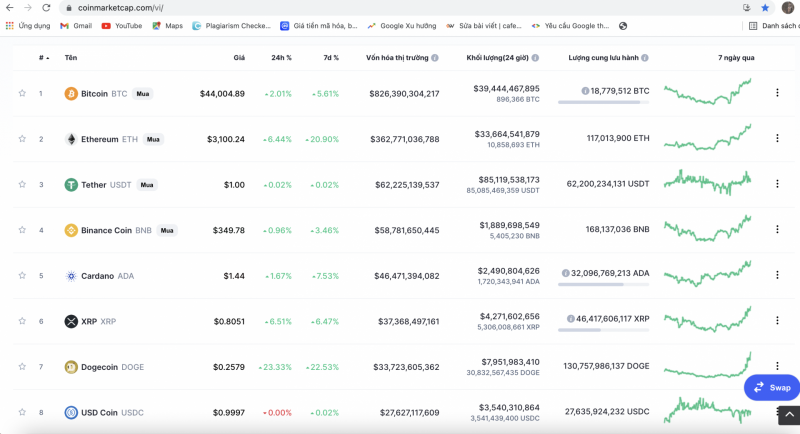The height and width of the screenshot is (434, 800).
Task: Click Mua button next to Bitcoin
Action: point(143,93)
